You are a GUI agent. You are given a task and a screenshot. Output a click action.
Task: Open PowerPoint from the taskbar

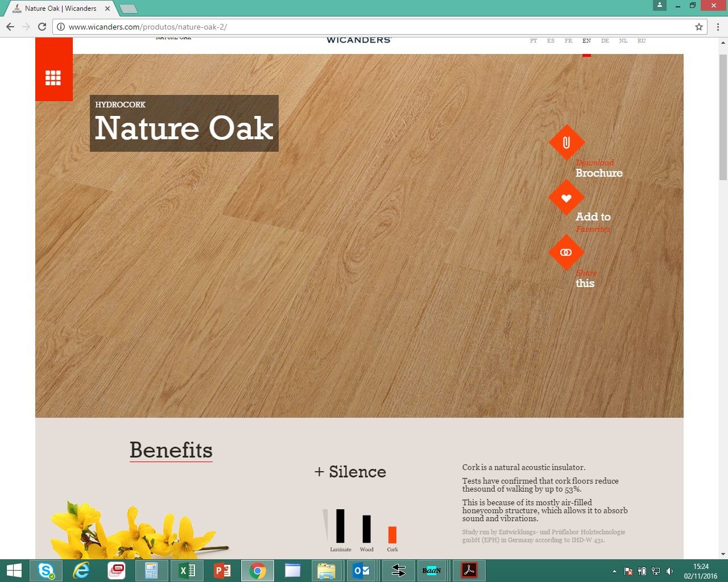coord(222,571)
